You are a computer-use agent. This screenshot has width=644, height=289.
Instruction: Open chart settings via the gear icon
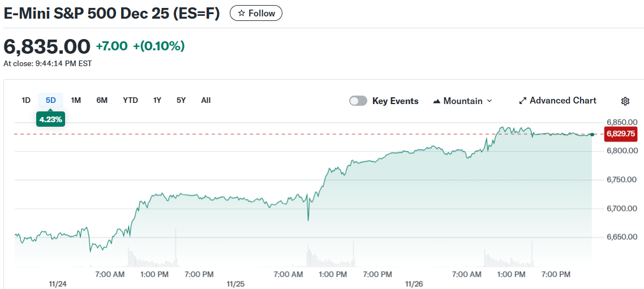click(625, 101)
